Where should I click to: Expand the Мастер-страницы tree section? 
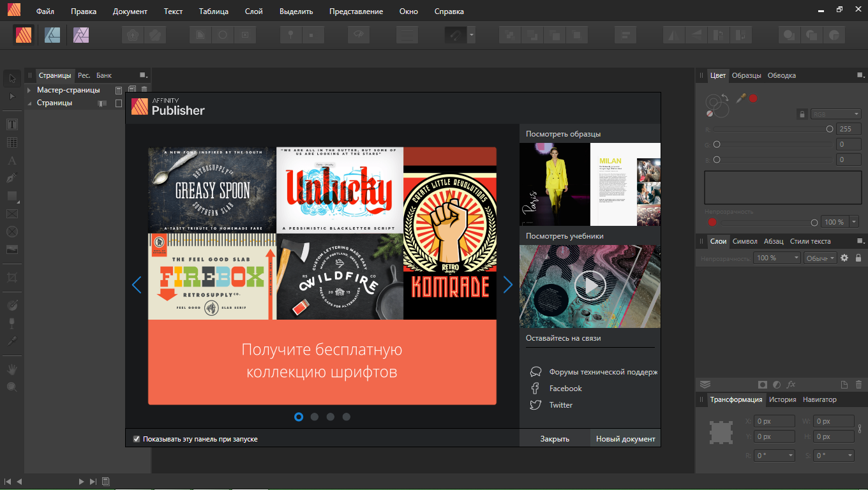[29, 90]
